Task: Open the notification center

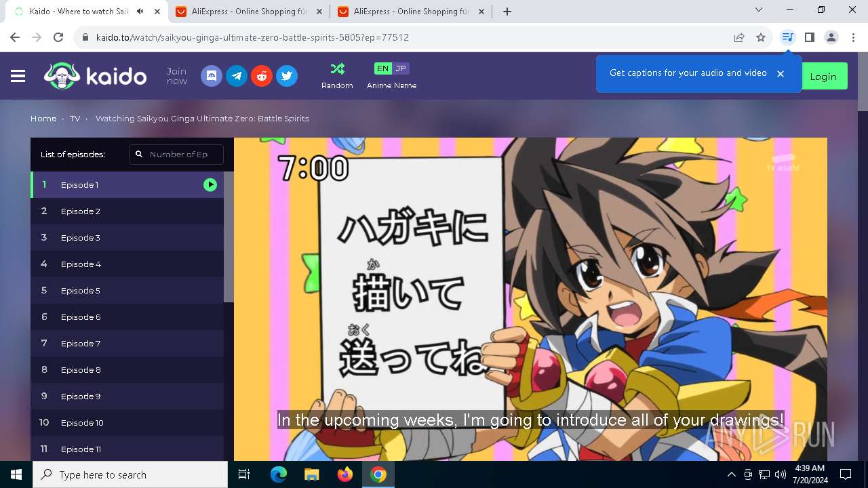Action: tap(846, 474)
